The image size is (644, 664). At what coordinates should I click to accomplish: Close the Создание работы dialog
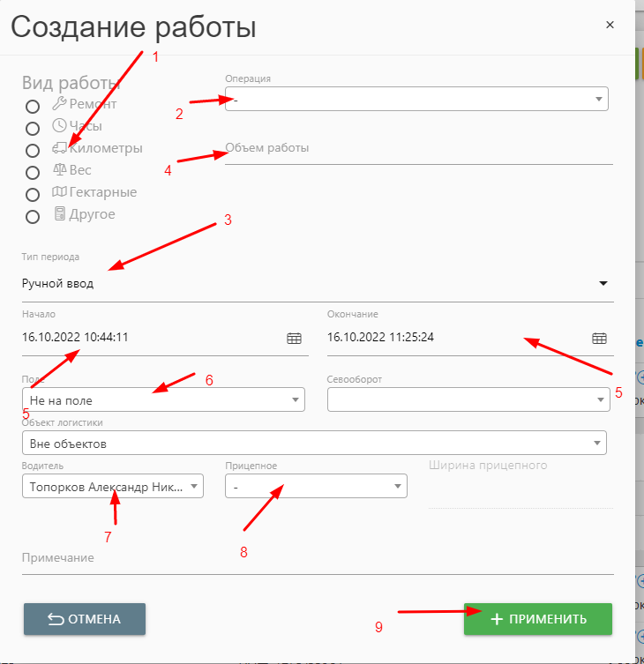[x=610, y=26]
